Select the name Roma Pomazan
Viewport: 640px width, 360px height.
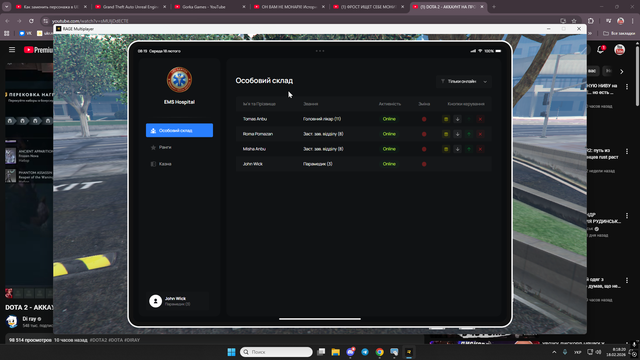click(258, 134)
